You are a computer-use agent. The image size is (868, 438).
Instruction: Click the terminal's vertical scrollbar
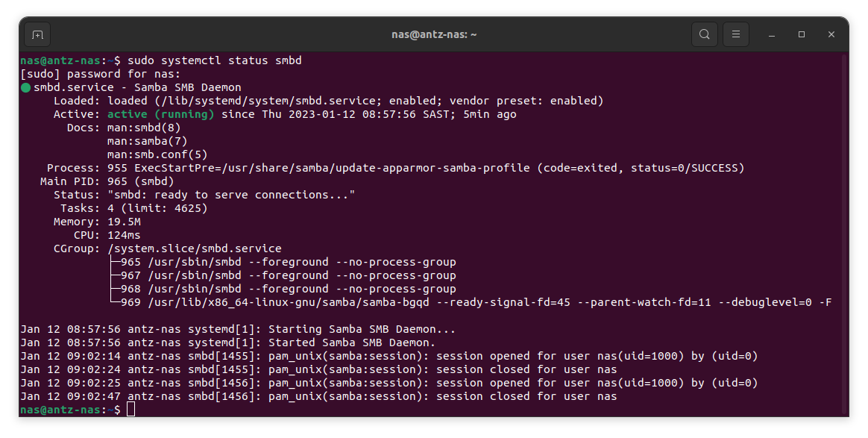(x=844, y=224)
